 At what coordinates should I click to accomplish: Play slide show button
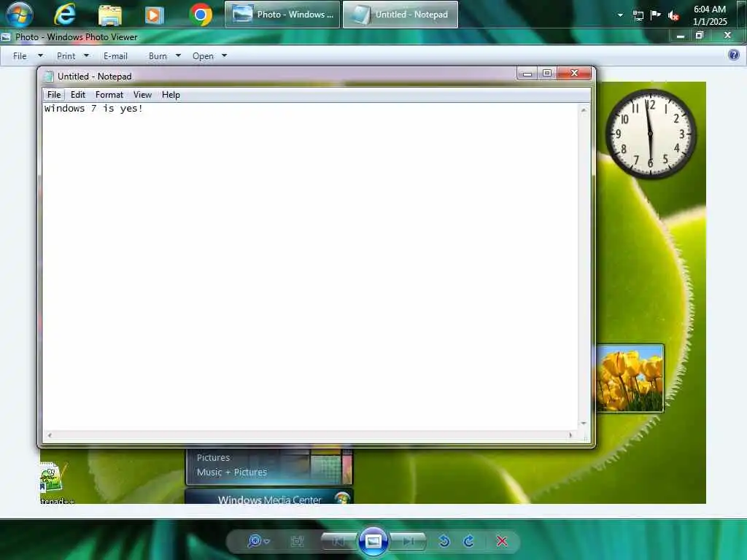click(373, 541)
